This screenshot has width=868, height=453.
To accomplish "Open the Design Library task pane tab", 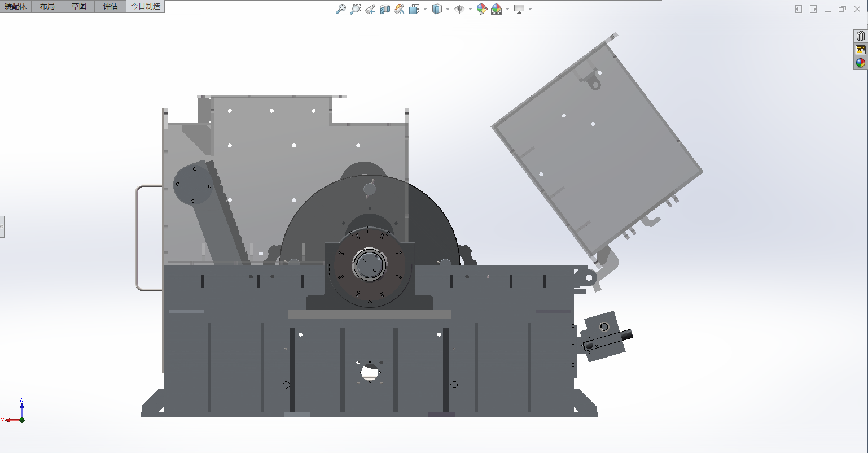I will 861,36.
